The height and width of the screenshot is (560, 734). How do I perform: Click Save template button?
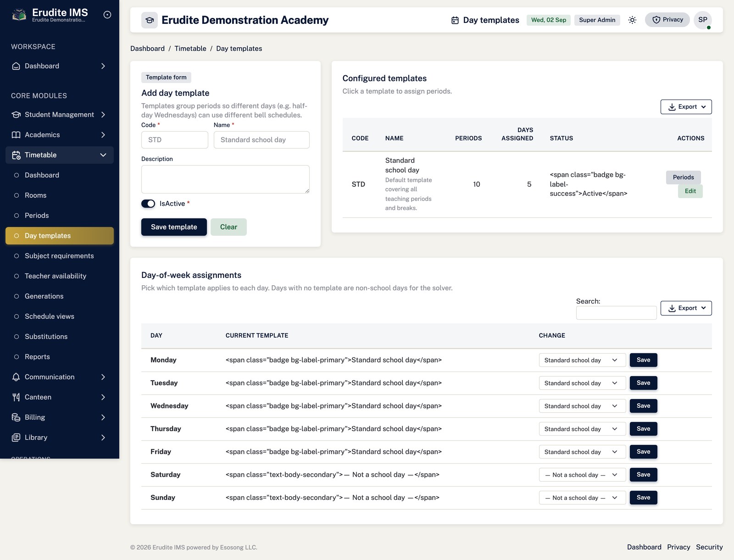coord(174,227)
